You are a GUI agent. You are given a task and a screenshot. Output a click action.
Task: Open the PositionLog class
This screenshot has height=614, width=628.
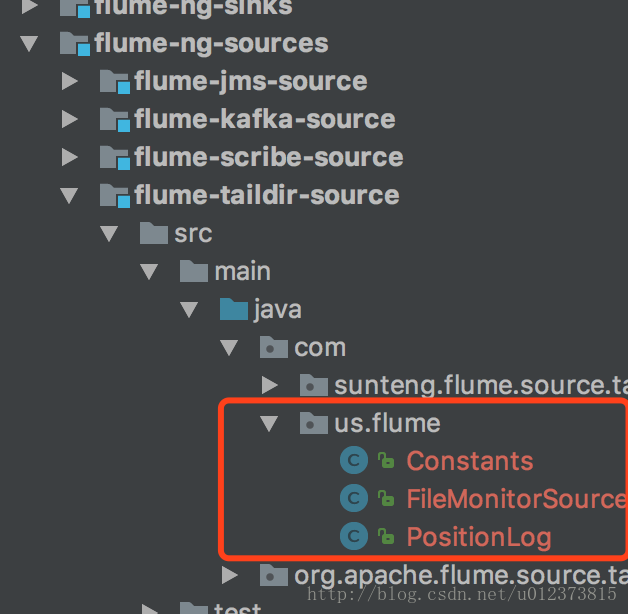click(479, 538)
